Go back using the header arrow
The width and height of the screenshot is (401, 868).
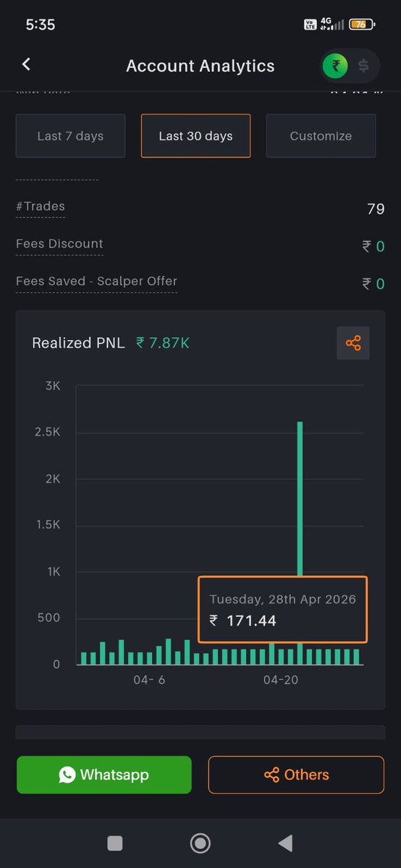point(26,64)
